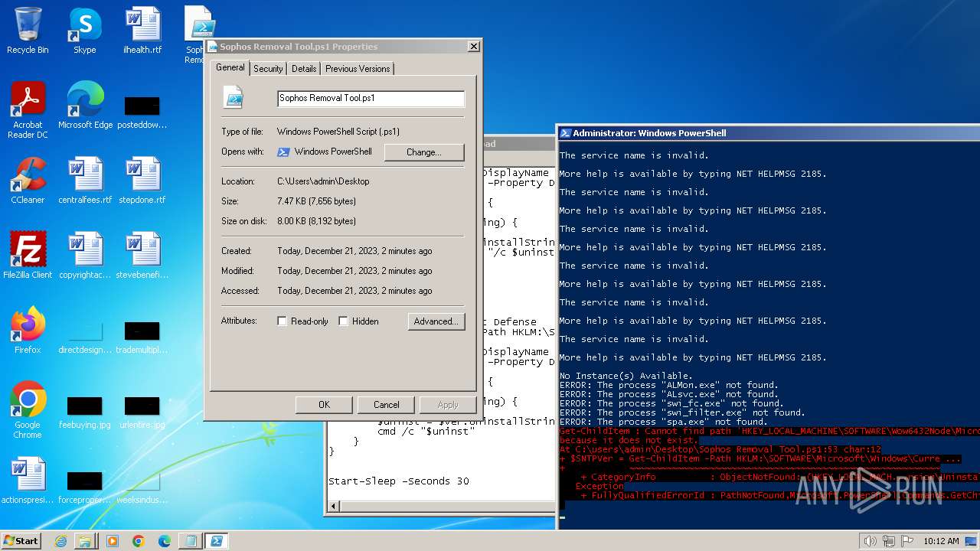The image size is (980, 551).
Task: Switch to Notepad taskbar button
Action: 189,541
